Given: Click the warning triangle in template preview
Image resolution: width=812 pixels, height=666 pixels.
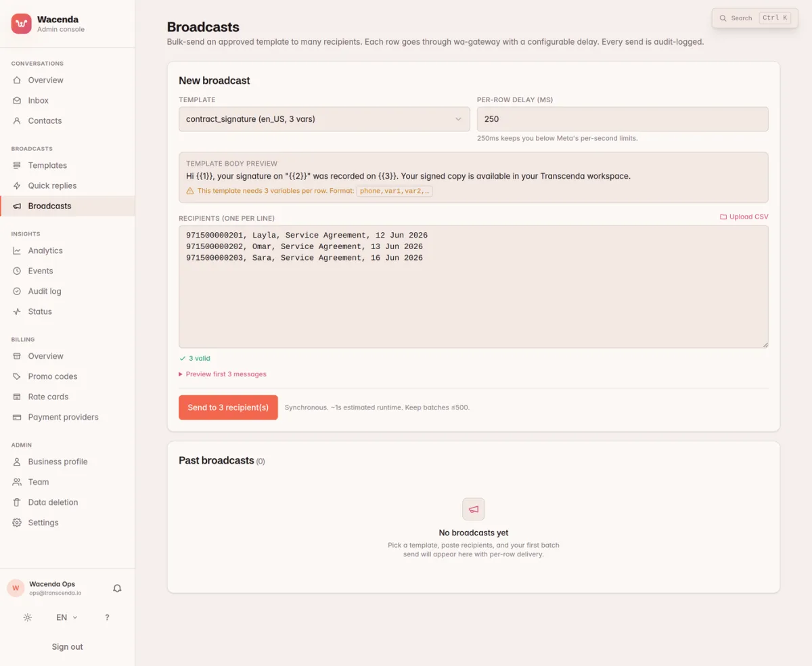Looking at the screenshot, I should pyautogui.click(x=190, y=191).
